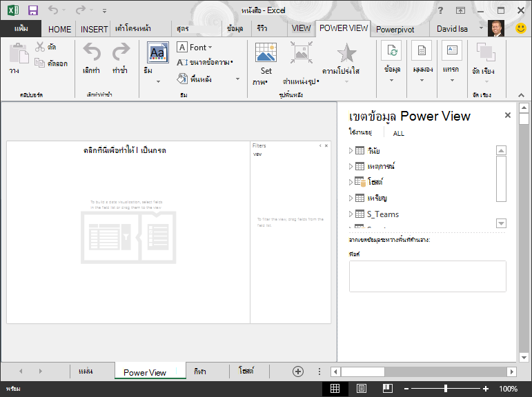
Task: Collapse the Filters area arrow
Action: click(x=320, y=146)
